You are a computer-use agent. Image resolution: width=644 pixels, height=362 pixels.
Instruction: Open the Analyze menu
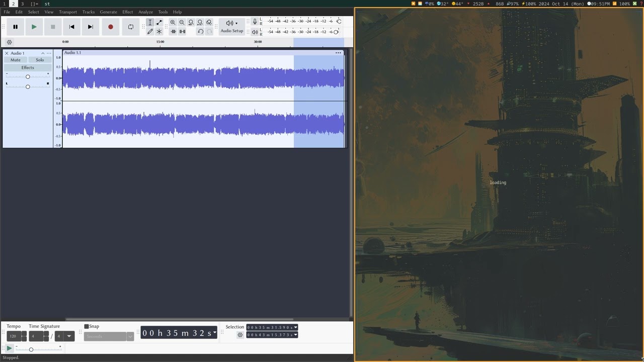coord(145,12)
